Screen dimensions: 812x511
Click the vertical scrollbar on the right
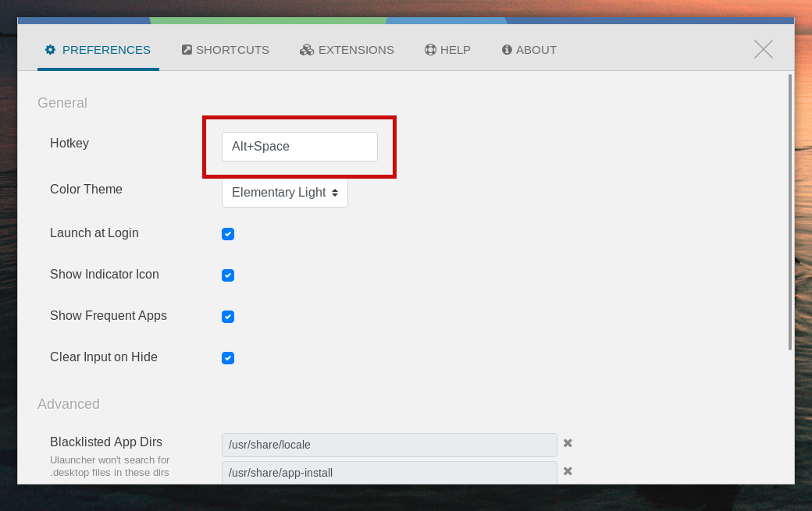pos(790,211)
